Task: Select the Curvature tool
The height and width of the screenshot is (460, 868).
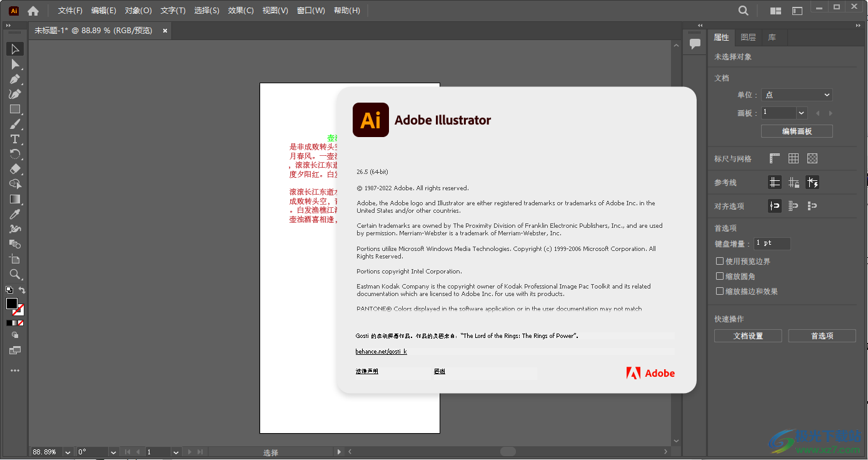Action: tap(15, 94)
